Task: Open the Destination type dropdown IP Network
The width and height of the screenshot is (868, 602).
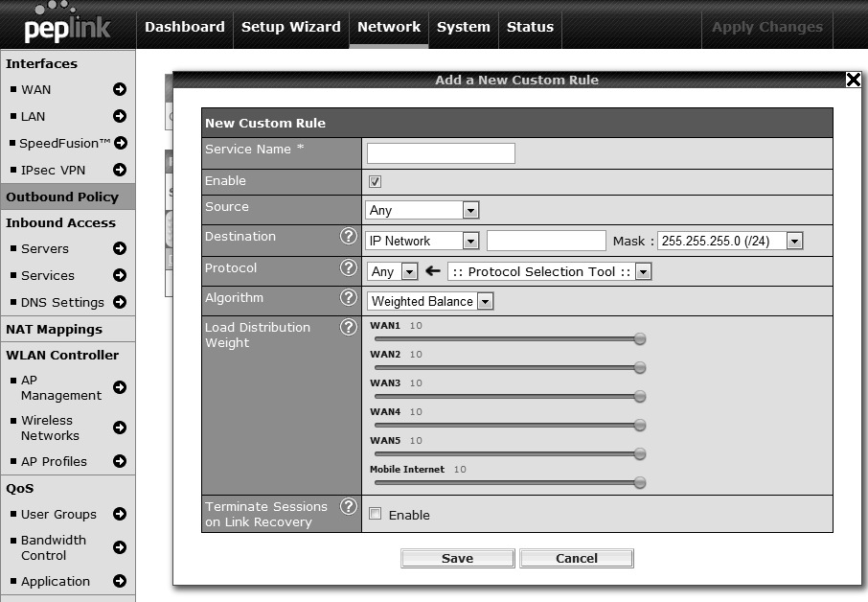Action: point(422,241)
